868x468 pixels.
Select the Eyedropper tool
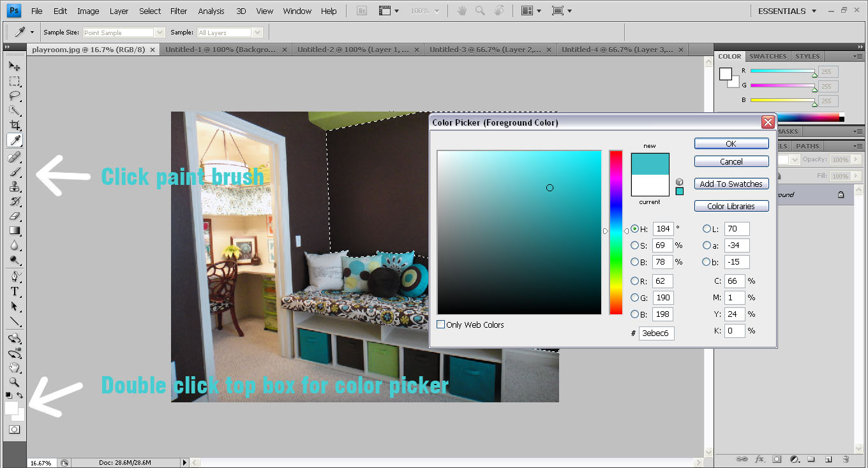[x=14, y=140]
